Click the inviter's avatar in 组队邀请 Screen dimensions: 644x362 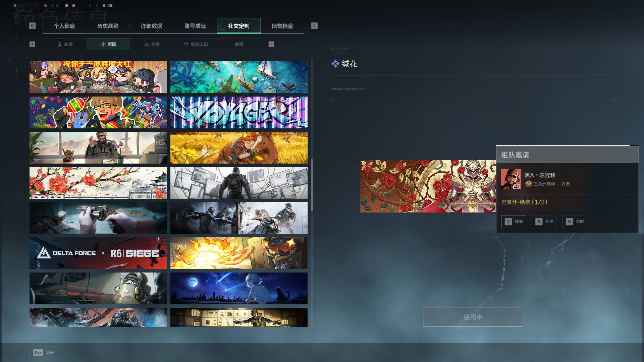(511, 179)
